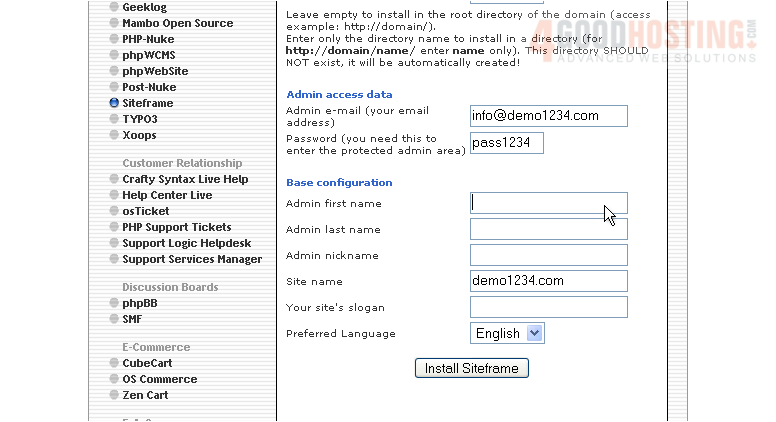
Task: Click the Admin nickname input box
Action: 548,255
